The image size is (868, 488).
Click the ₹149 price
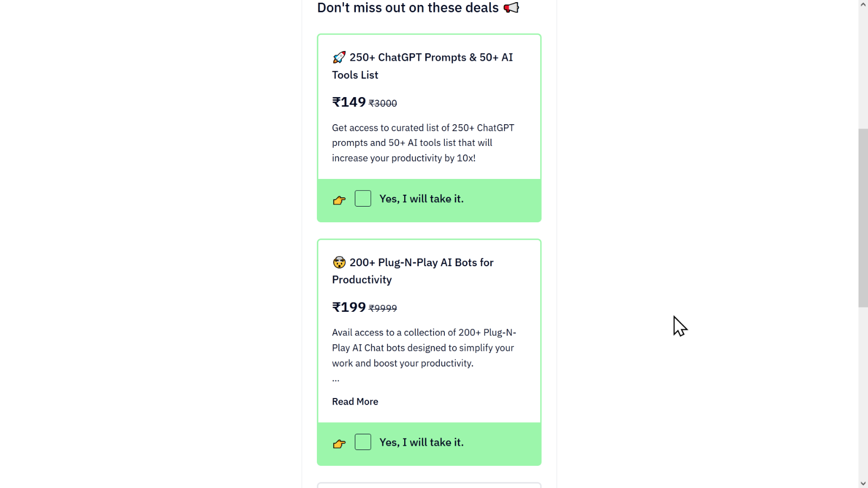point(349,102)
